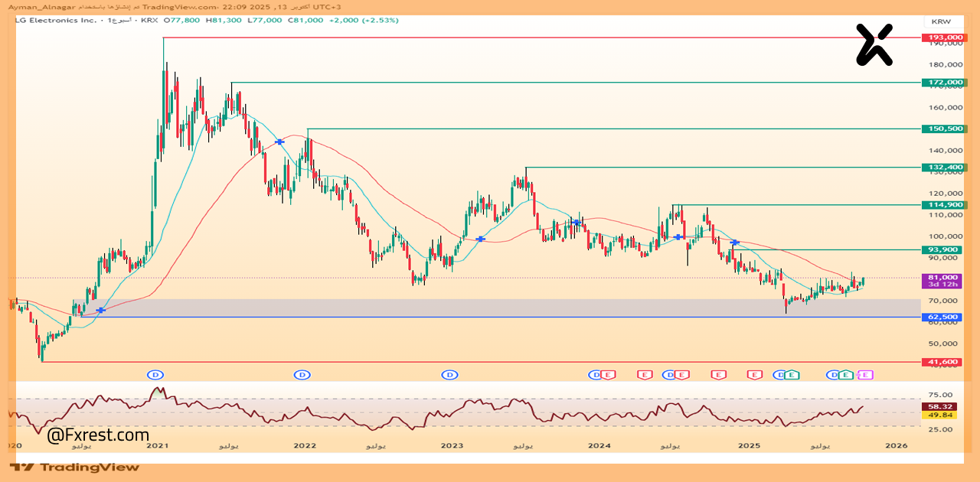980x482 pixels.
Task: Click the dividend D marker near 2023
Action: click(450, 374)
